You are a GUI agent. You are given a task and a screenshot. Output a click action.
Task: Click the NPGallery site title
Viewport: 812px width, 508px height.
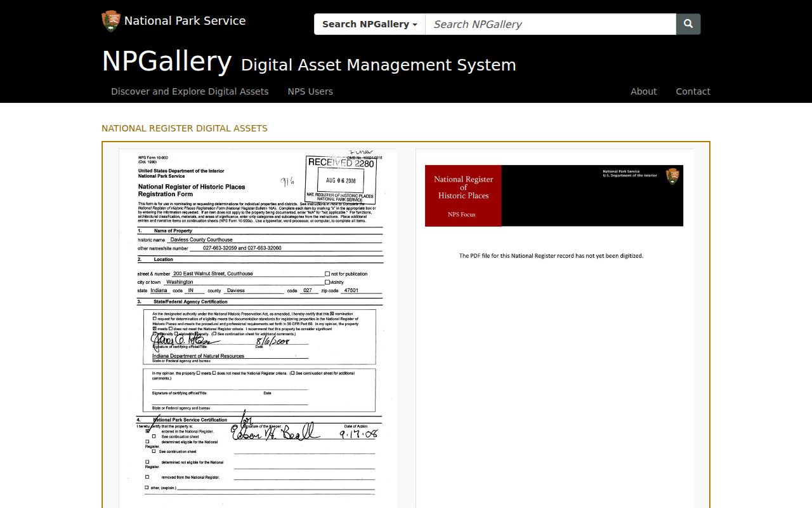click(167, 62)
